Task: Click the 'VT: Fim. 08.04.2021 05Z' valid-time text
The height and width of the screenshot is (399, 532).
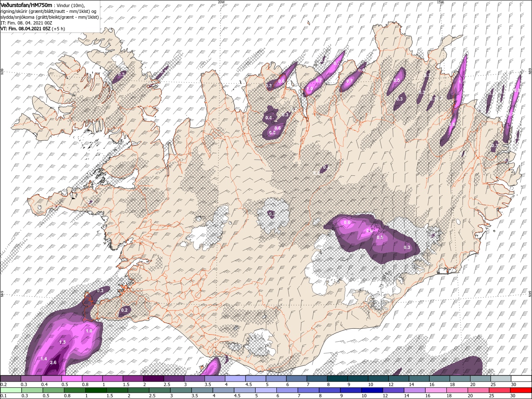Action: coord(25,29)
